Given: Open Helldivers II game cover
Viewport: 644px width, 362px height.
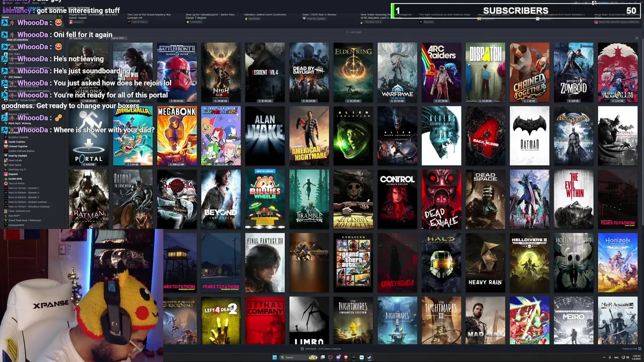Looking at the screenshot, I should tap(529, 262).
